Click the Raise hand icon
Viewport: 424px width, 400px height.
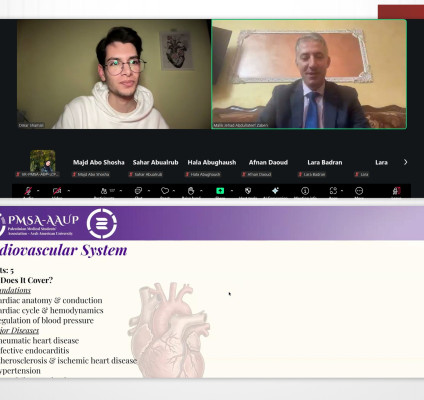pyautogui.click(x=191, y=191)
